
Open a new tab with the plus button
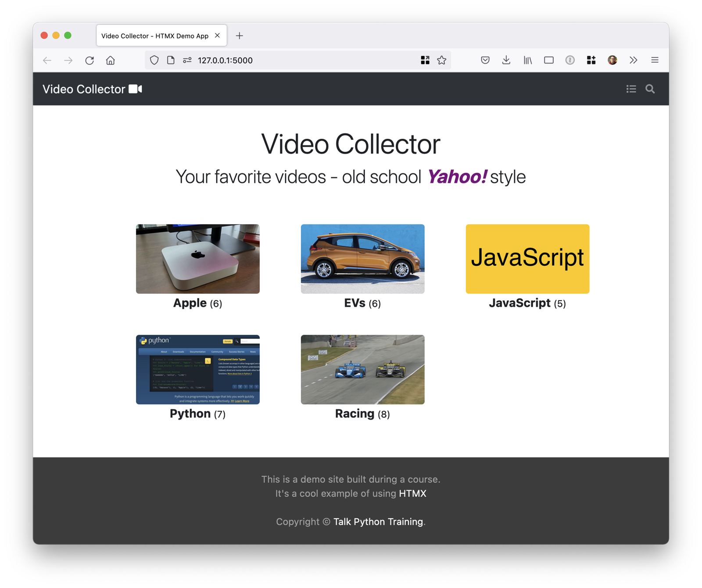pos(240,36)
